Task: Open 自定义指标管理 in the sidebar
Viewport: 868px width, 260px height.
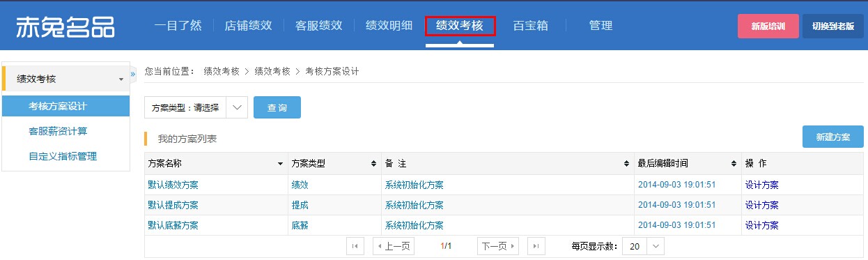Action: pyautogui.click(x=63, y=156)
